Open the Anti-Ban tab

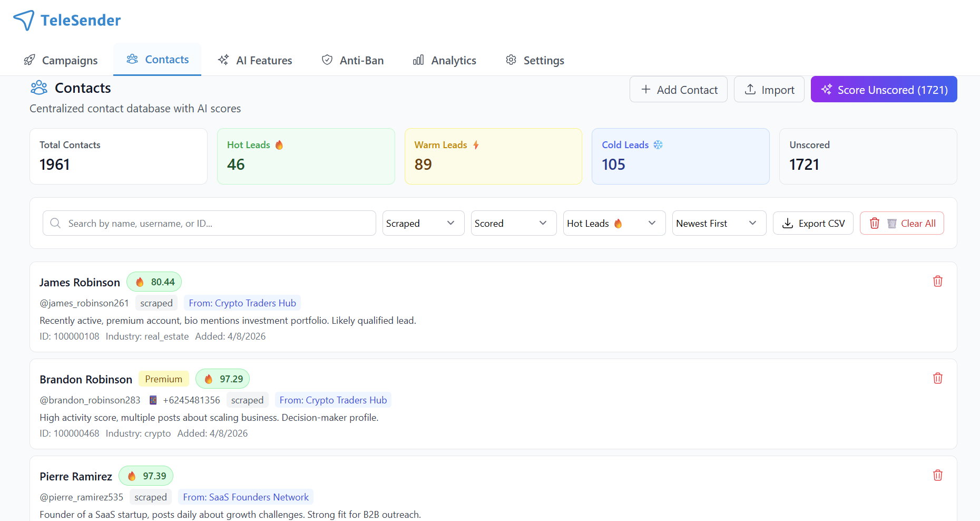pyautogui.click(x=352, y=61)
